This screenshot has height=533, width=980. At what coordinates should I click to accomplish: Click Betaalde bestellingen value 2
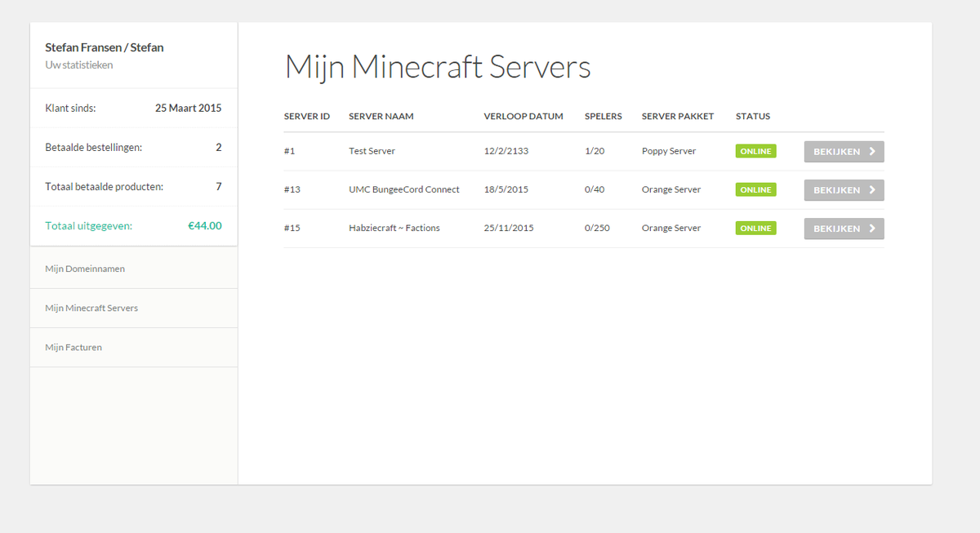(x=219, y=147)
